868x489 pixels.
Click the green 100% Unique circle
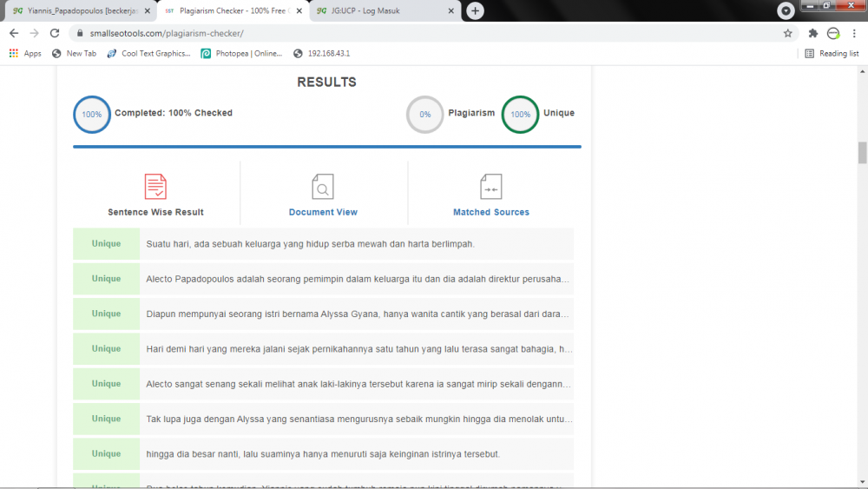coord(520,115)
